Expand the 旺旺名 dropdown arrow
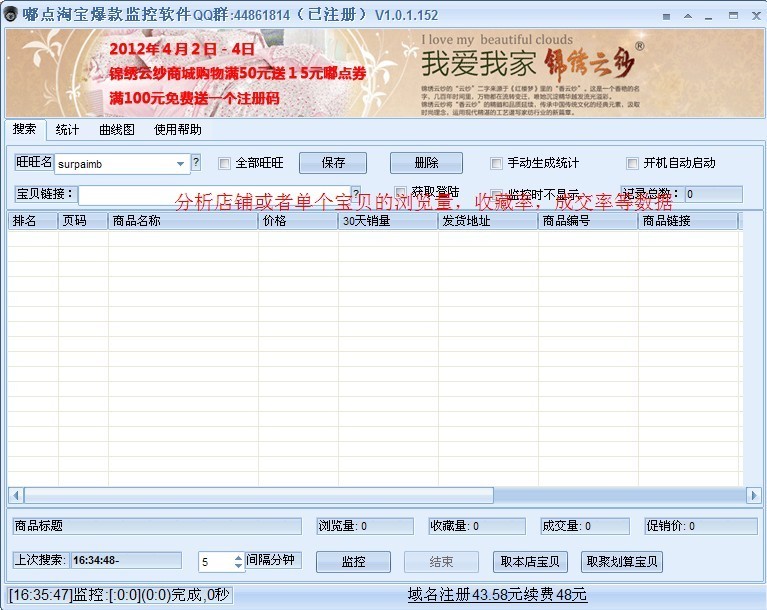 point(180,164)
